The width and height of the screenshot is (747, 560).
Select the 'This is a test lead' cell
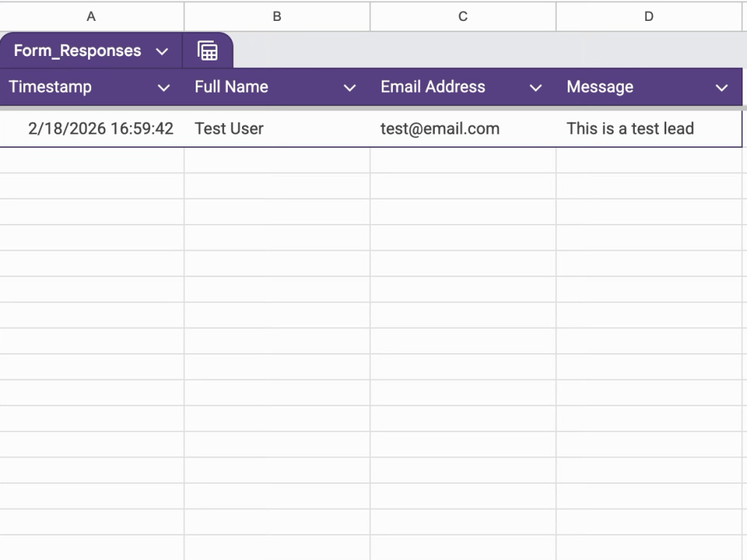coord(649,128)
